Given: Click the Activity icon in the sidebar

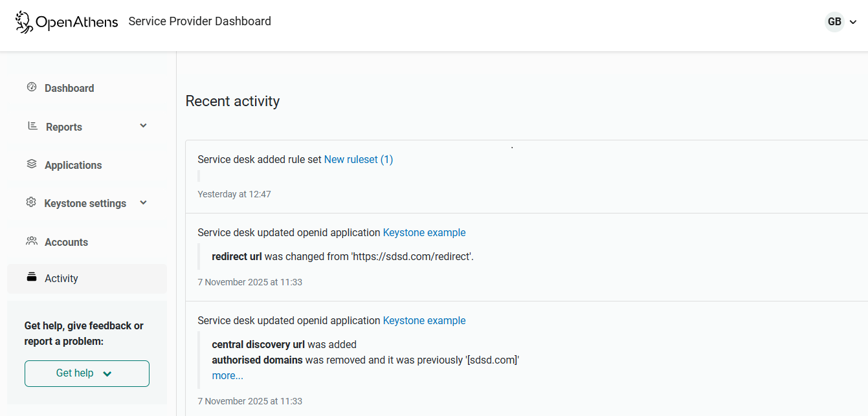Looking at the screenshot, I should pyautogui.click(x=31, y=277).
